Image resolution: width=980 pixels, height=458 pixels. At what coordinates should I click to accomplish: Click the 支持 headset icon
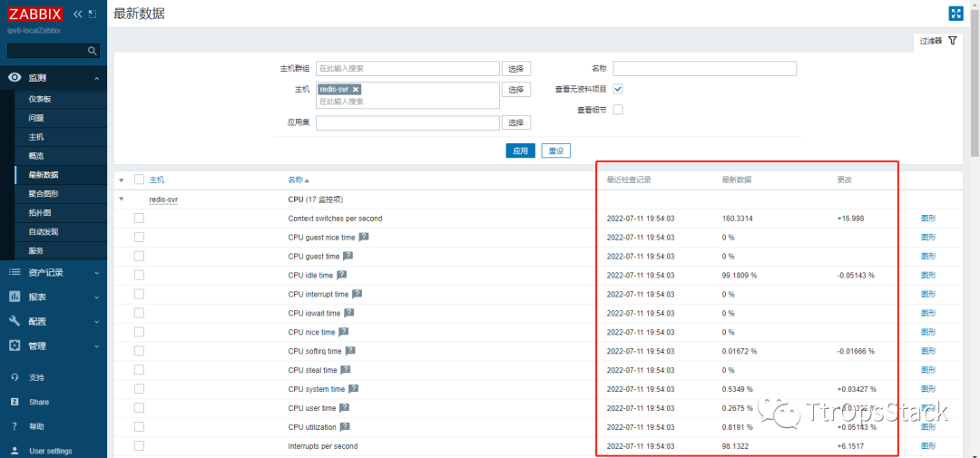pyautogui.click(x=15, y=377)
